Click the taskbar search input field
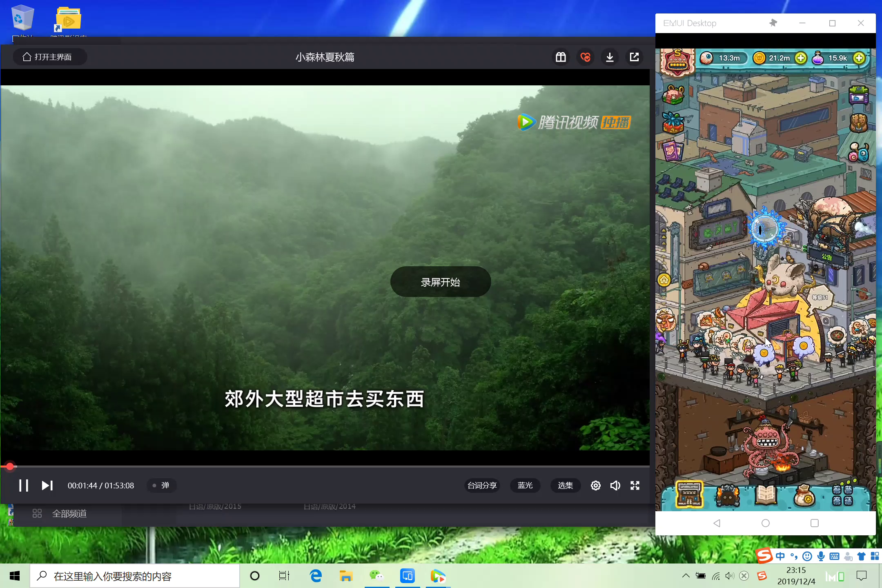This screenshot has width=882, height=588. tap(135, 576)
